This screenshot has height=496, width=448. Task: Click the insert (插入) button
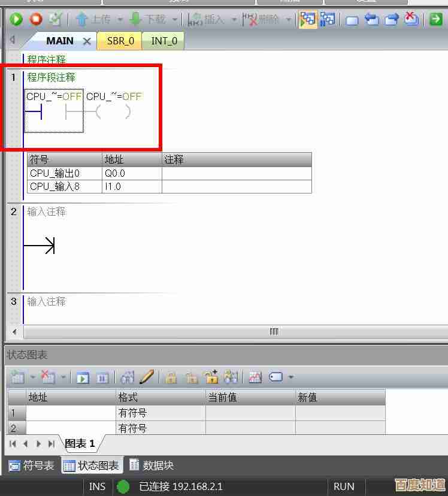coord(207,20)
